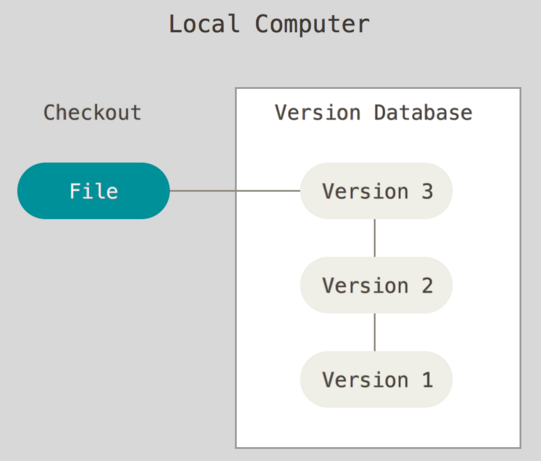The image size is (541, 461).
Task: Click connector between Version 2 and Version 1
Action: tap(375, 332)
